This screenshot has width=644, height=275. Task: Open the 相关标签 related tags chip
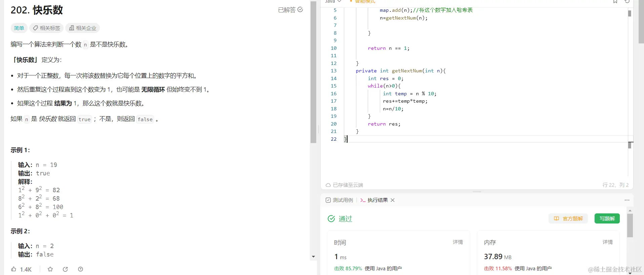coord(46,28)
